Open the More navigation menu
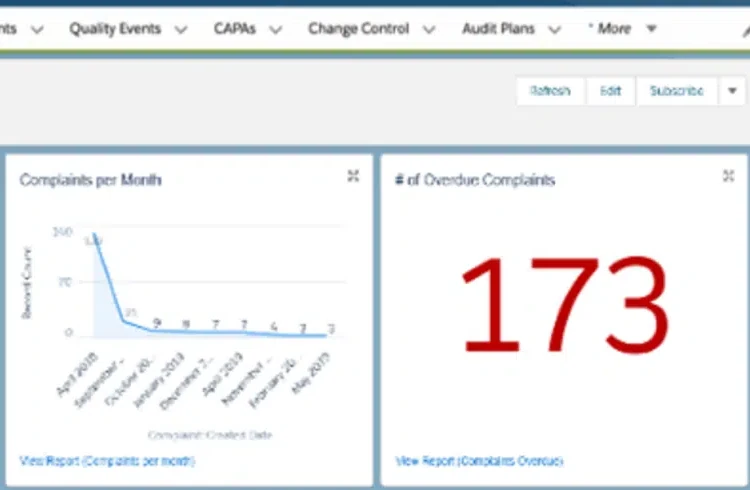750x490 pixels. (x=614, y=29)
